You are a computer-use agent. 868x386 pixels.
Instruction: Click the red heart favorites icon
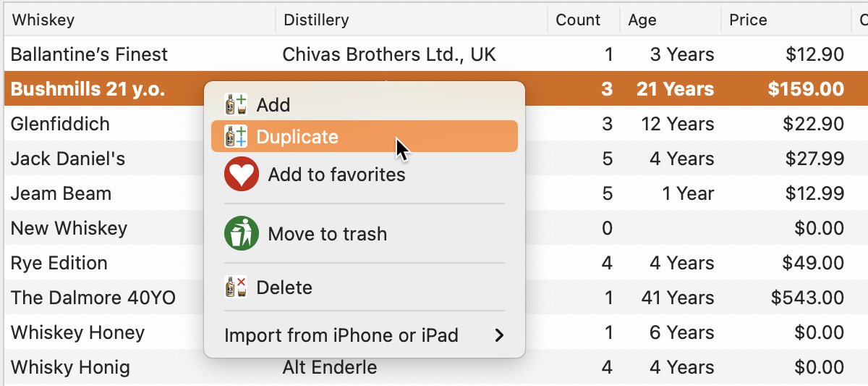242,175
